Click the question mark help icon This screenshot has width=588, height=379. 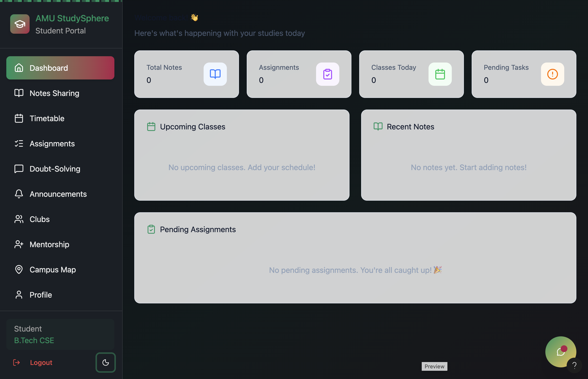574,365
